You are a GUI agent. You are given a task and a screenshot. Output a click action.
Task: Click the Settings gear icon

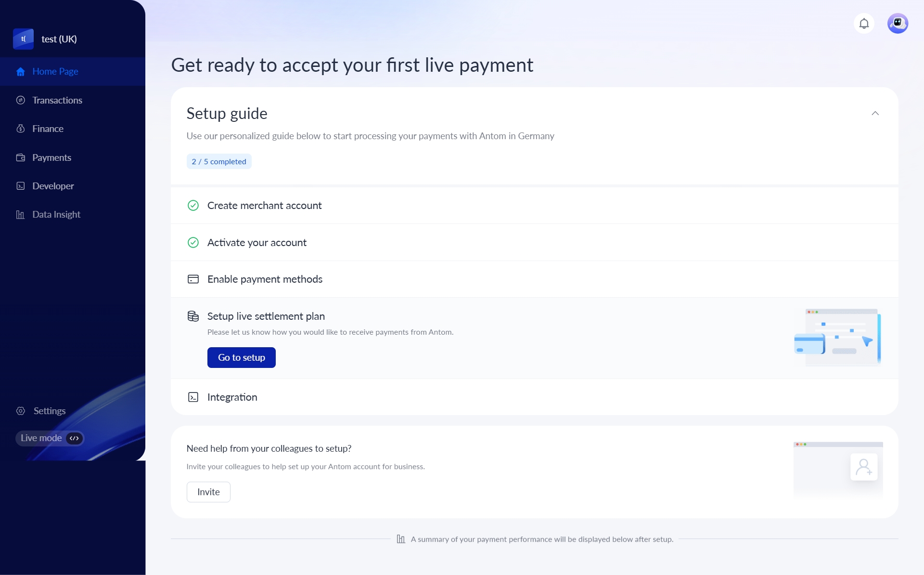click(x=21, y=411)
